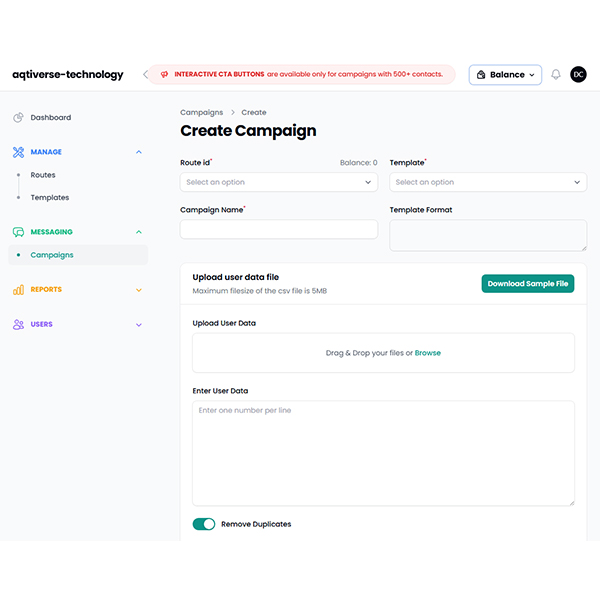Click the Dashboard icon in sidebar

click(18, 118)
